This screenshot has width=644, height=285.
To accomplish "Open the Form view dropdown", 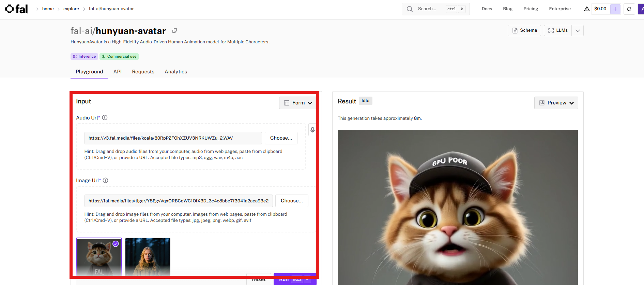I will coord(297,103).
